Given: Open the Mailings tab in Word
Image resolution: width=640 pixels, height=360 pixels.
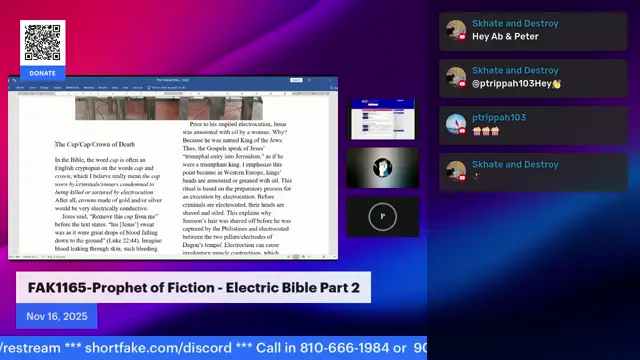Looking at the screenshot, I should pos(89,87).
